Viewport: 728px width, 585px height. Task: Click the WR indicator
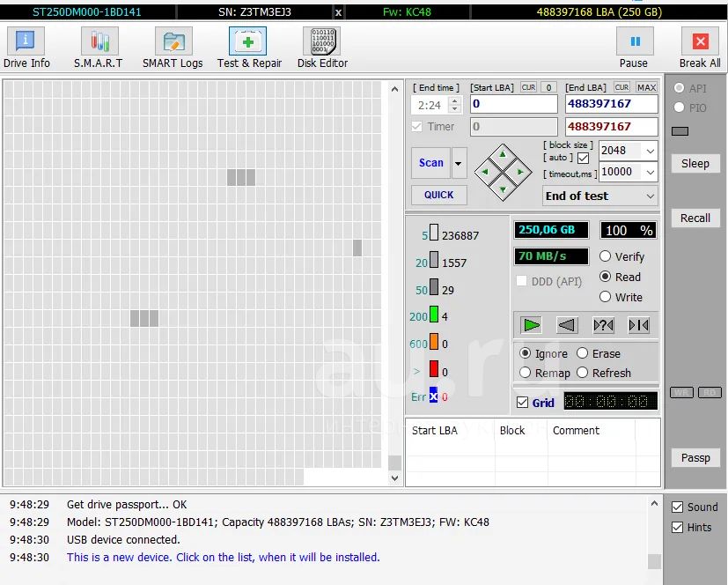point(681,393)
